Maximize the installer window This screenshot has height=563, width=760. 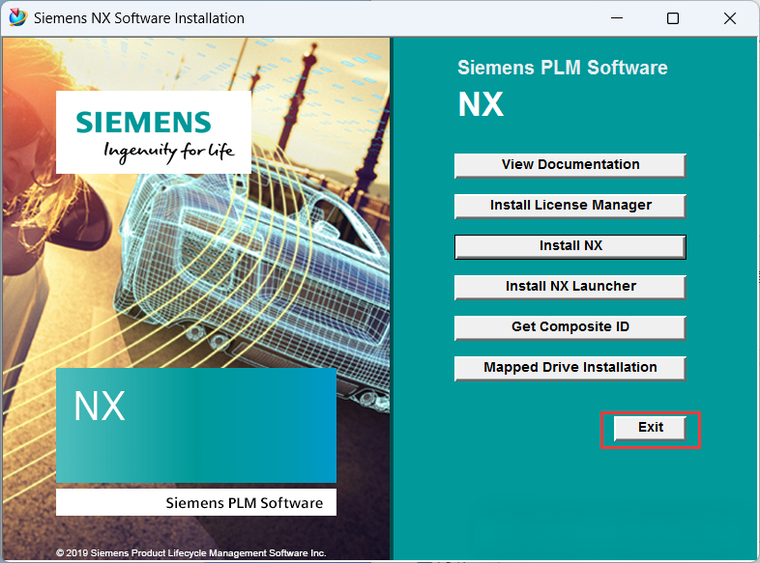coord(673,18)
